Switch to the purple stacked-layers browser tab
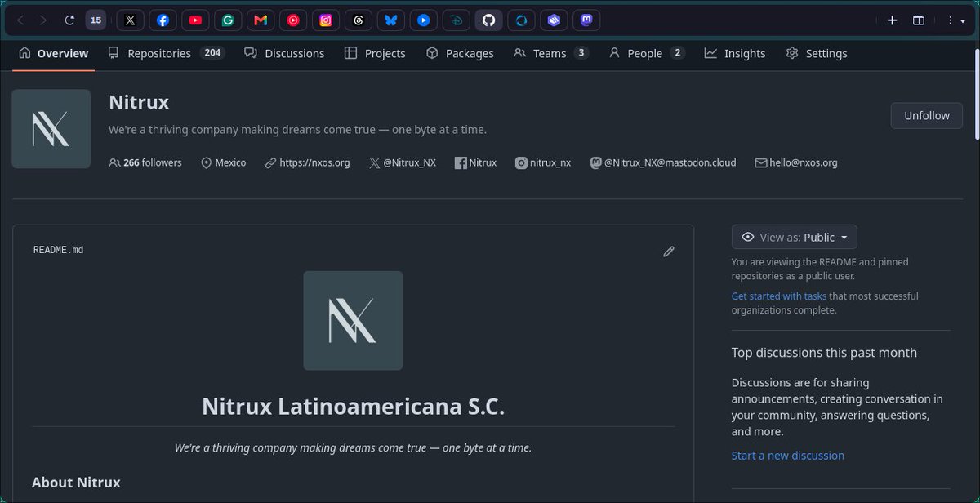The height and width of the screenshot is (503, 980). click(x=555, y=20)
